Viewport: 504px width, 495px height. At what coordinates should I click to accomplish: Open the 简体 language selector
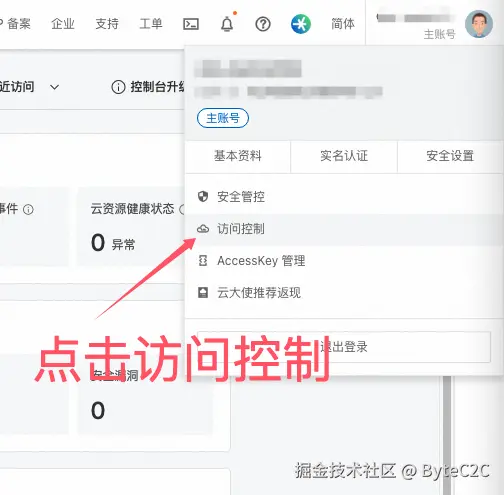click(343, 24)
